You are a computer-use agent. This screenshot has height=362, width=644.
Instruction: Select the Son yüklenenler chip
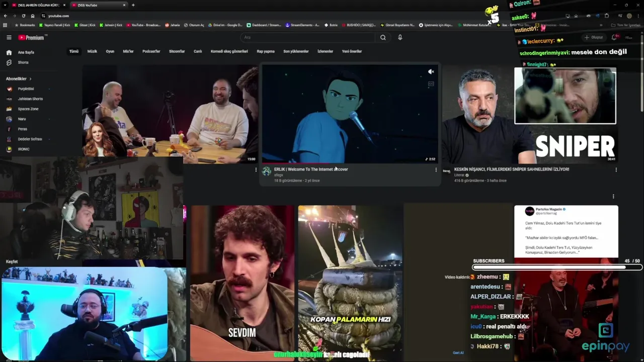pos(296,51)
